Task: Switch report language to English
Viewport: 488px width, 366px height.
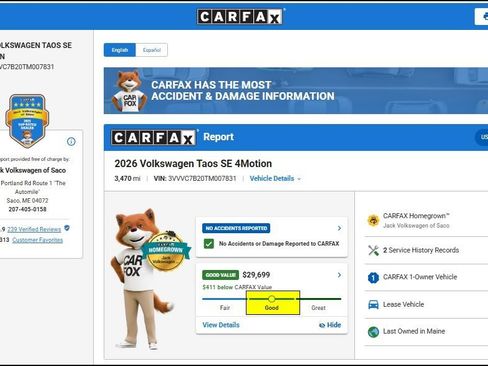Action: (120, 50)
